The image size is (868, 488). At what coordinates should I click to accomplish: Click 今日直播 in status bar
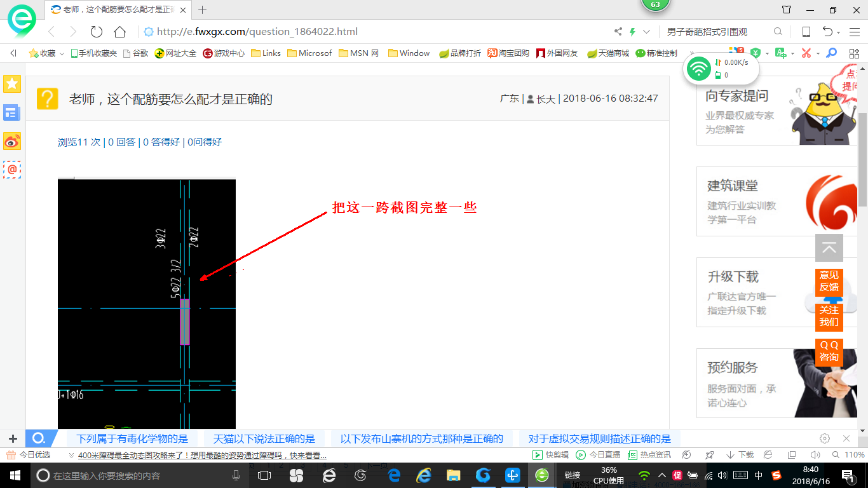(599, 455)
